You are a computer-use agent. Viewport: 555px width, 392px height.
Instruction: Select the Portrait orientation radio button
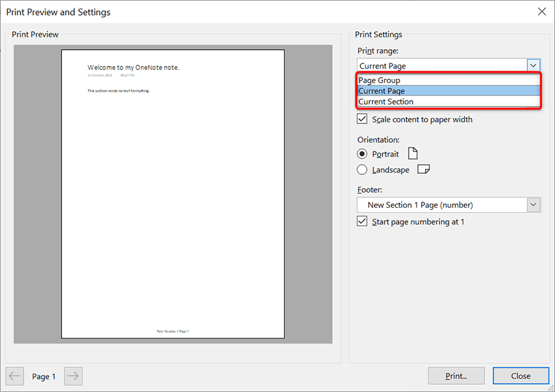coord(362,154)
